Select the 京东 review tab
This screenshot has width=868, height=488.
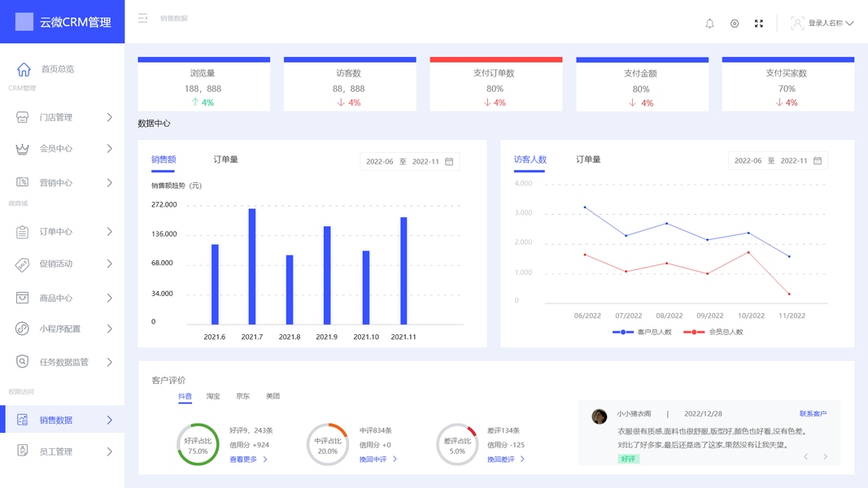click(242, 396)
